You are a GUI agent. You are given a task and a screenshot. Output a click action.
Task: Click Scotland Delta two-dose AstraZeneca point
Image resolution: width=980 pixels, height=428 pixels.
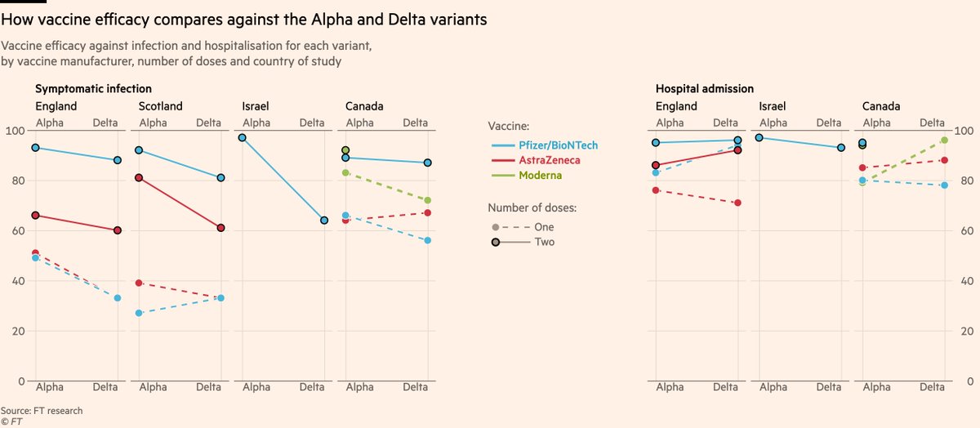(x=221, y=228)
